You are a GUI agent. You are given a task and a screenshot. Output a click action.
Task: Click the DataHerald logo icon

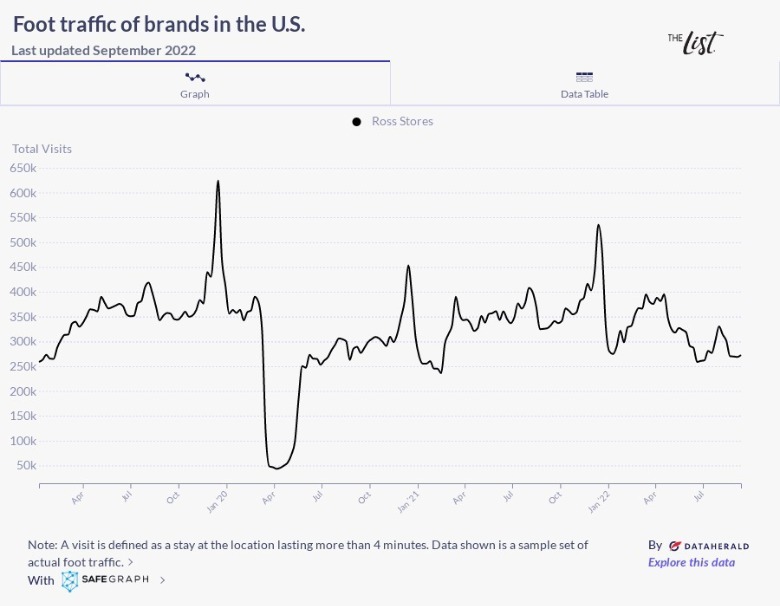676,546
